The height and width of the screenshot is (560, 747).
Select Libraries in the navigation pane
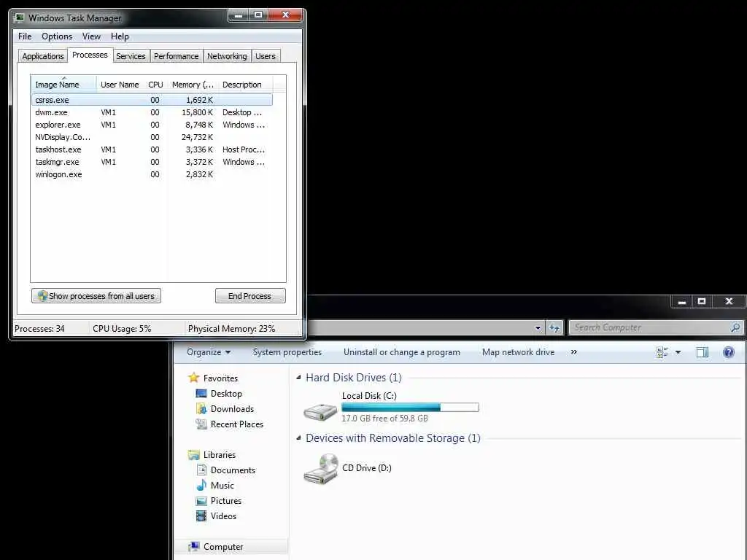(219, 455)
